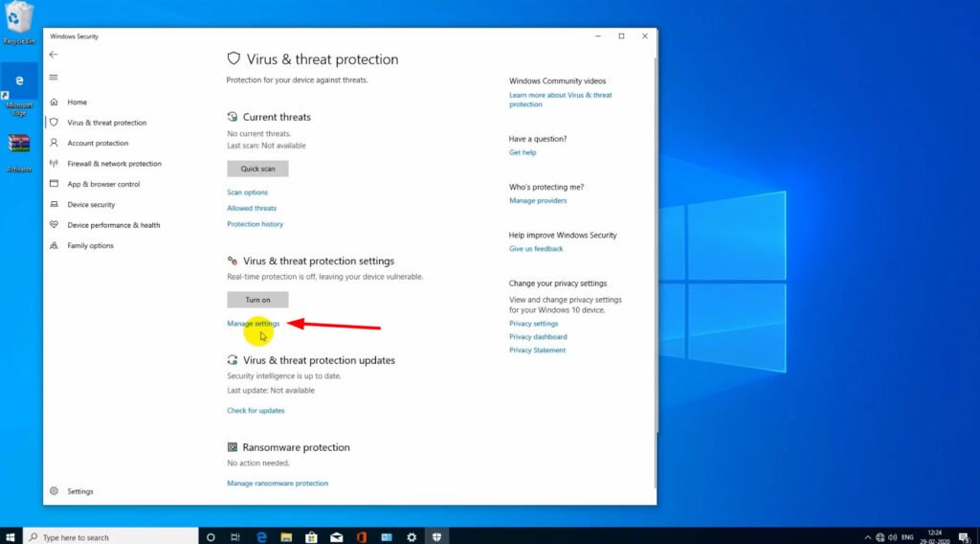980x544 pixels.
Task: Click the Device security laptop icon
Action: (x=54, y=204)
